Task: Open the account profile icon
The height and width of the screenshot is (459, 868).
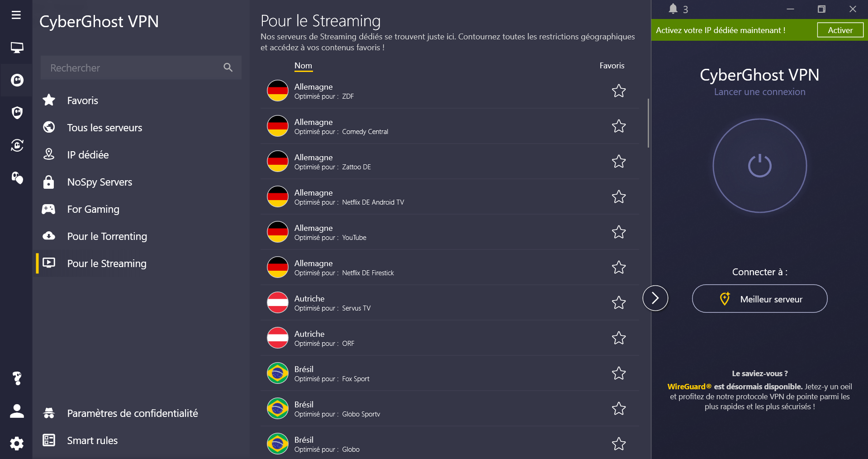Action: tap(17, 411)
